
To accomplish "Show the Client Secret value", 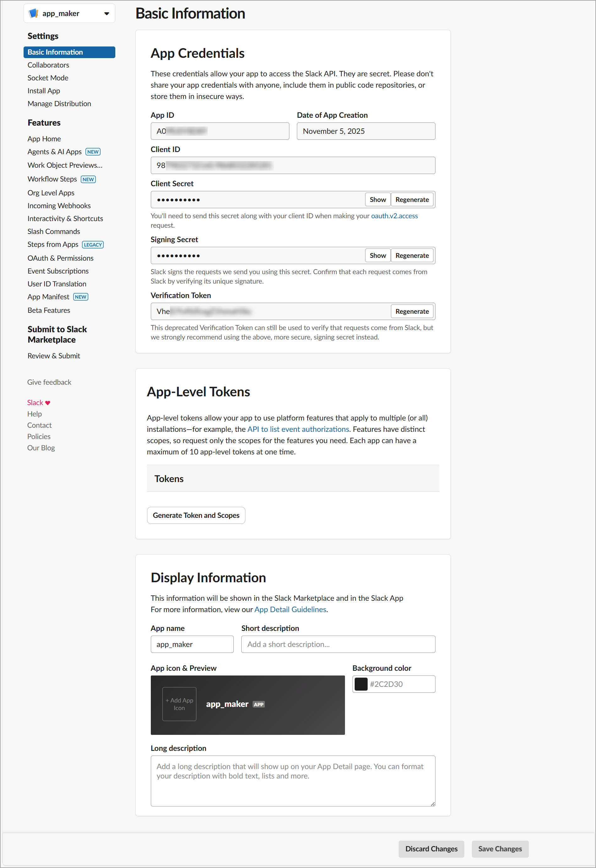I will [378, 199].
